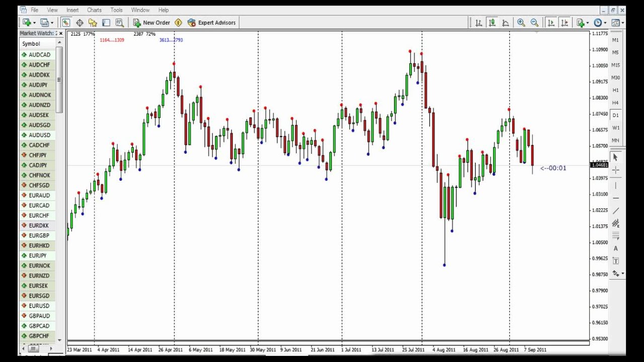The image size is (644, 362).
Task: Close the Market Watch panel
Action: click(61, 34)
